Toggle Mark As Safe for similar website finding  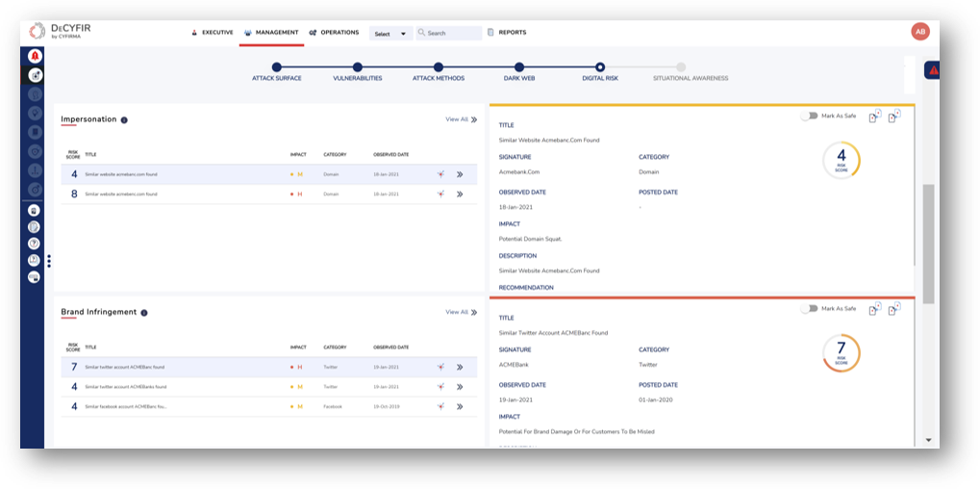pos(811,116)
